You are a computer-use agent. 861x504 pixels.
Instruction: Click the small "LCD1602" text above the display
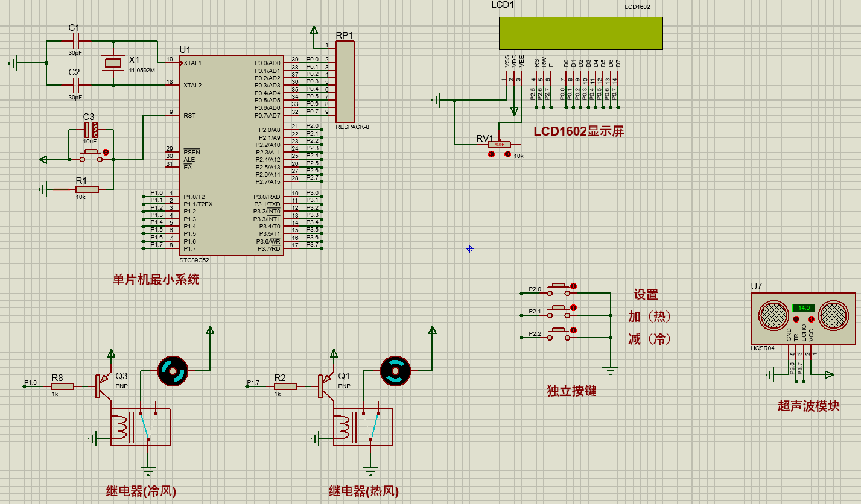(638, 7)
